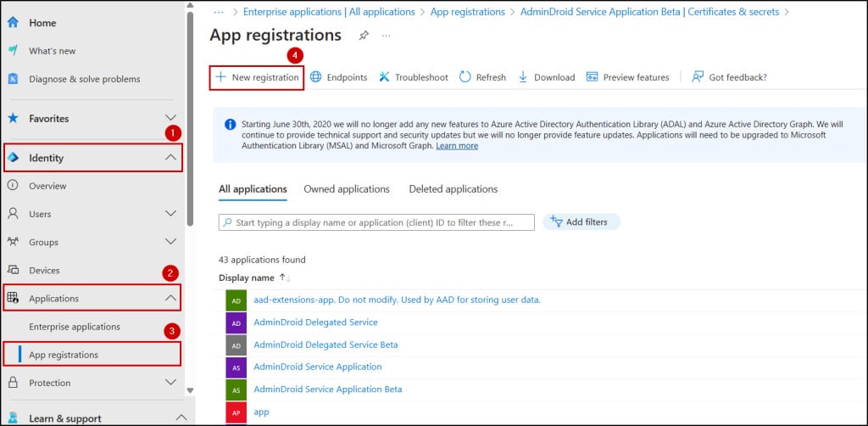Click the Protection lock icon
868x426 pixels.
(13, 382)
